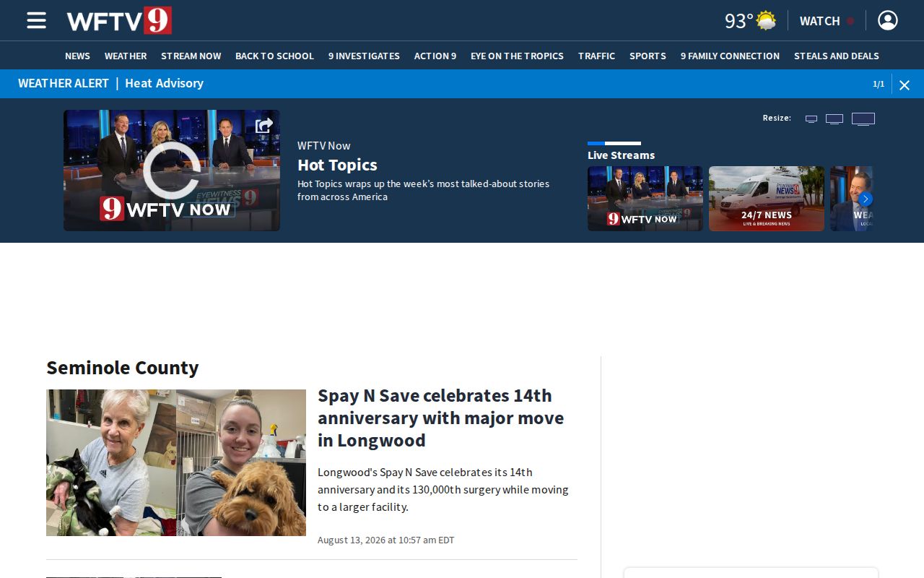Click the WATCH live button
The width and height of the screenshot is (924, 578).
pos(827,21)
